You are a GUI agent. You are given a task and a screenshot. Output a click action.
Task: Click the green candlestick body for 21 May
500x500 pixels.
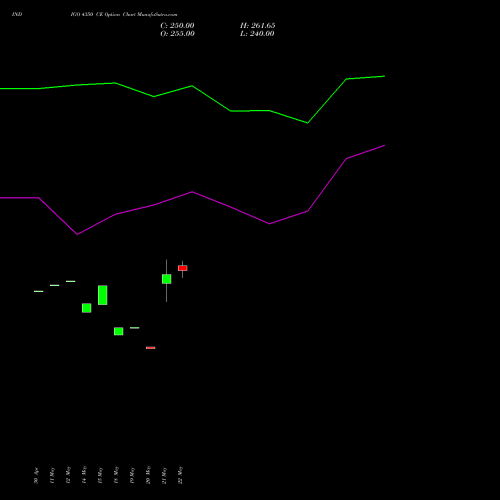coord(167,279)
